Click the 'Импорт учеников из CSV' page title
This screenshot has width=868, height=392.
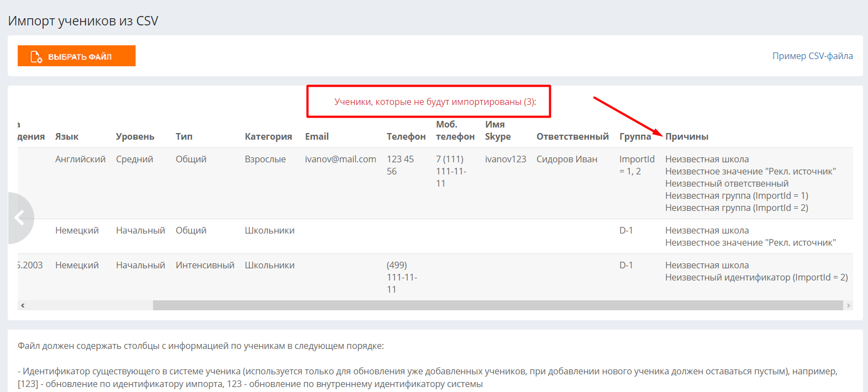click(83, 21)
